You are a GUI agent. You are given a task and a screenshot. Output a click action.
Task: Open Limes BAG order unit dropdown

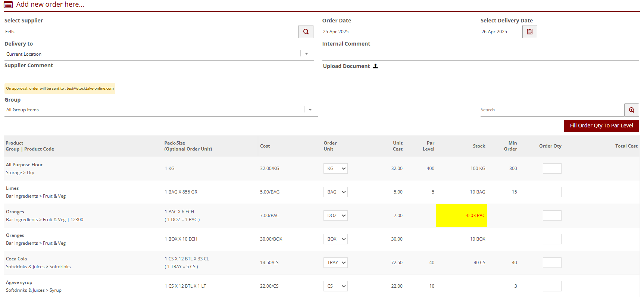pos(335,192)
